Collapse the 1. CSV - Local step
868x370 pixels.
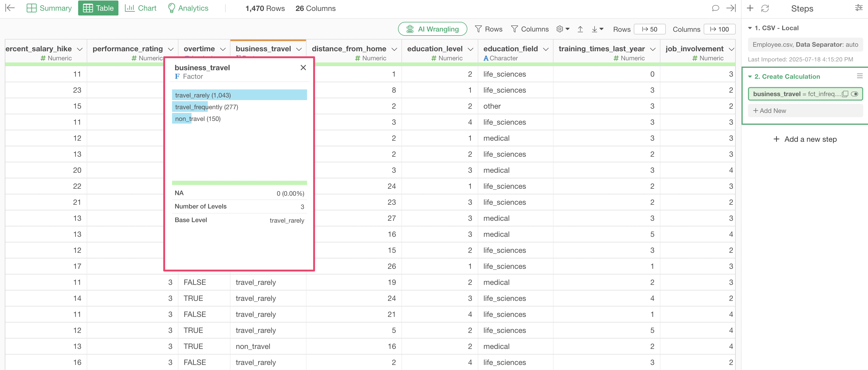(750, 28)
